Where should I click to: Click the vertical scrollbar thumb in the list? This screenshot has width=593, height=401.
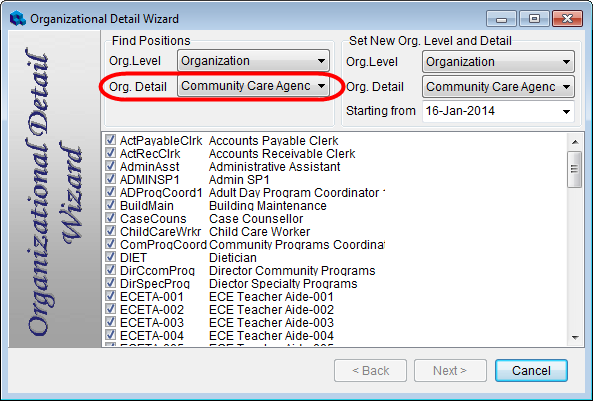(x=575, y=169)
